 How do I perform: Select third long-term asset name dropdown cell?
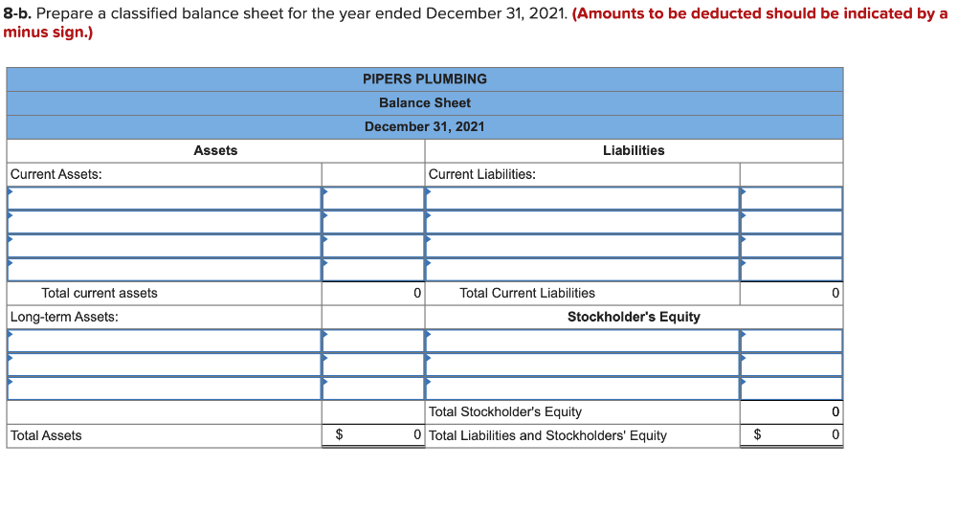pos(165,388)
